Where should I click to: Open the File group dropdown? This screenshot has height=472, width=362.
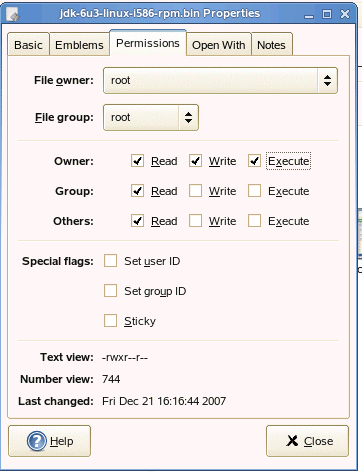point(151,117)
